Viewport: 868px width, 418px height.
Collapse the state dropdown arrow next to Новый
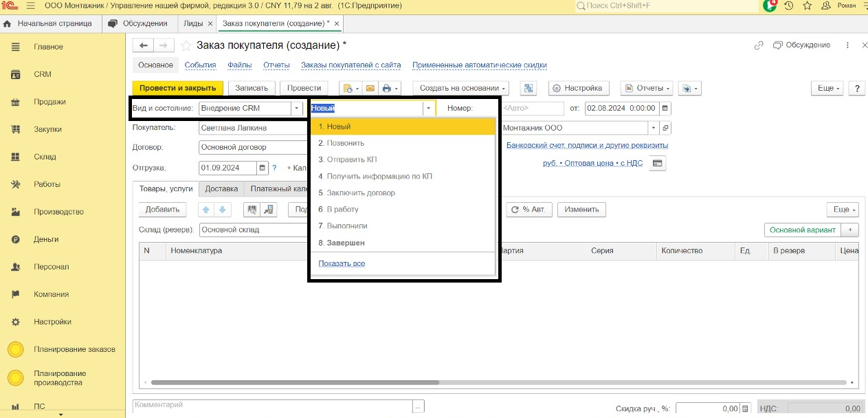pyautogui.click(x=429, y=109)
